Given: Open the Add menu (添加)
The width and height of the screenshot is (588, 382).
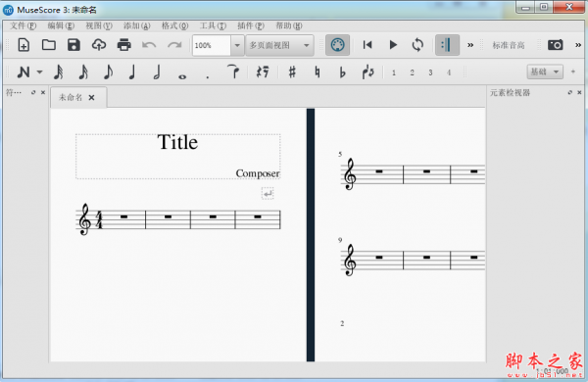Looking at the screenshot, I should 136,25.
